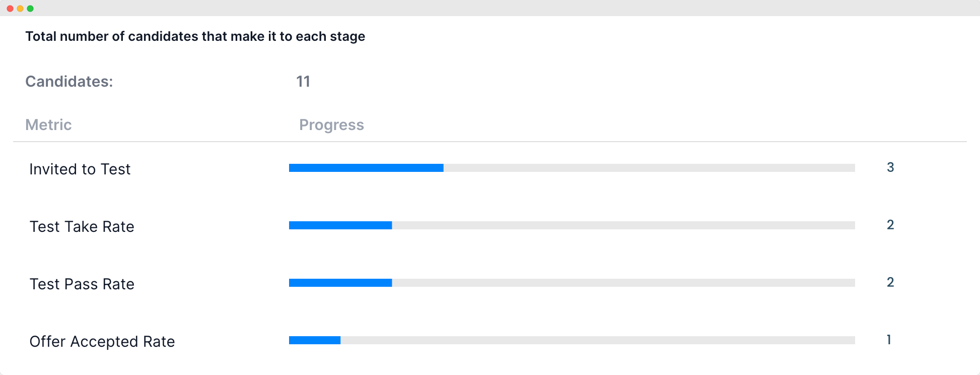Click the Candidates label
Viewport: 980px width, 375px height.
[69, 82]
